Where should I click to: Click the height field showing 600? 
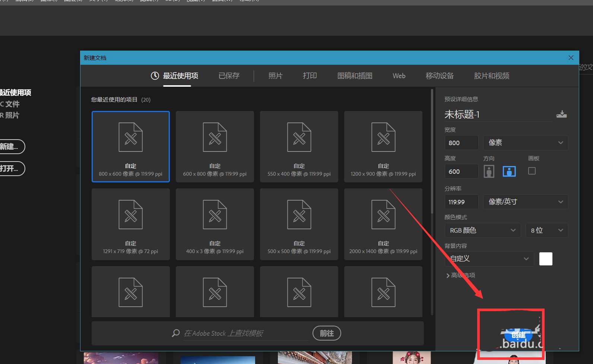tap(462, 172)
